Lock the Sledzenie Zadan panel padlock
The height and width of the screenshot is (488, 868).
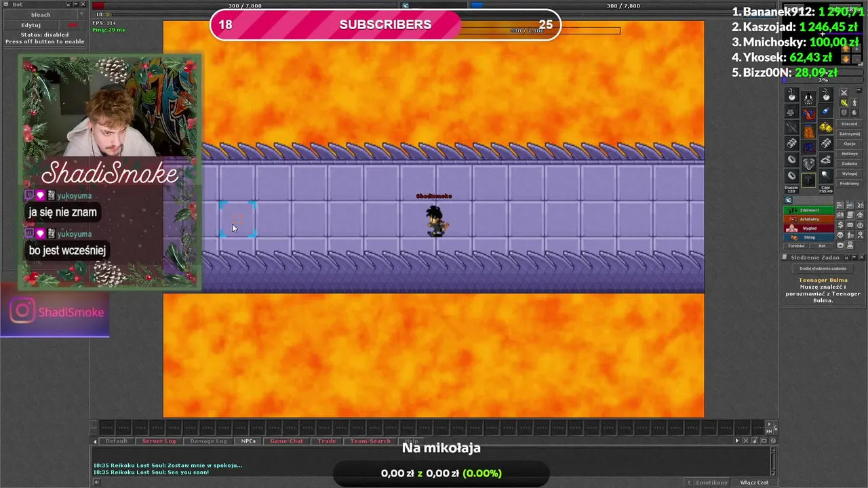[x=846, y=258]
